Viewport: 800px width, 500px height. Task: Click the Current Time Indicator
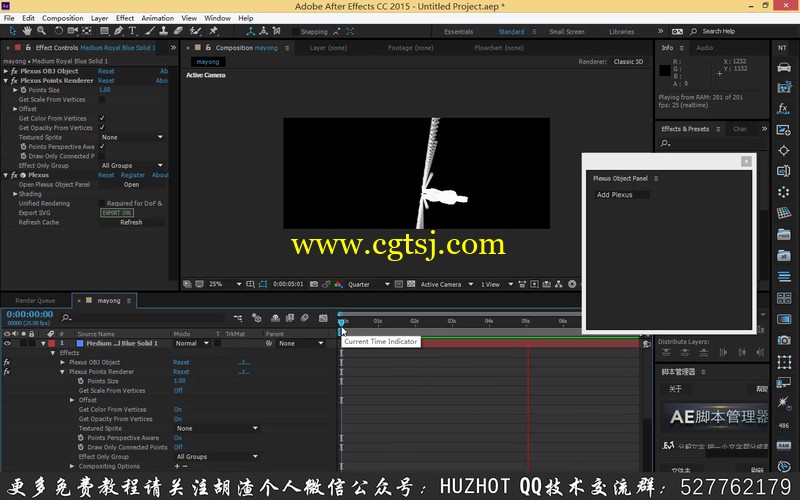click(x=341, y=322)
